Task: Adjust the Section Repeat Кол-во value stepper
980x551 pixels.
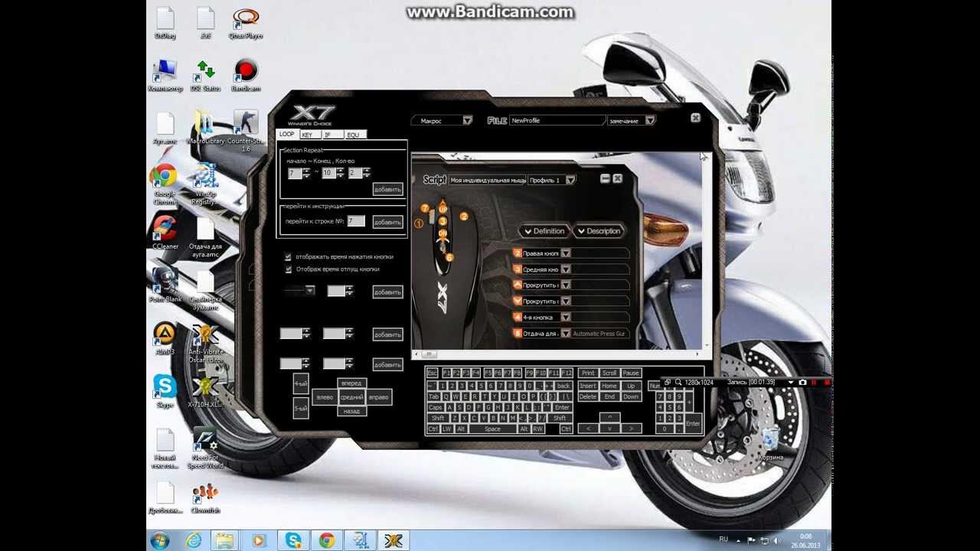Action: [366, 173]
